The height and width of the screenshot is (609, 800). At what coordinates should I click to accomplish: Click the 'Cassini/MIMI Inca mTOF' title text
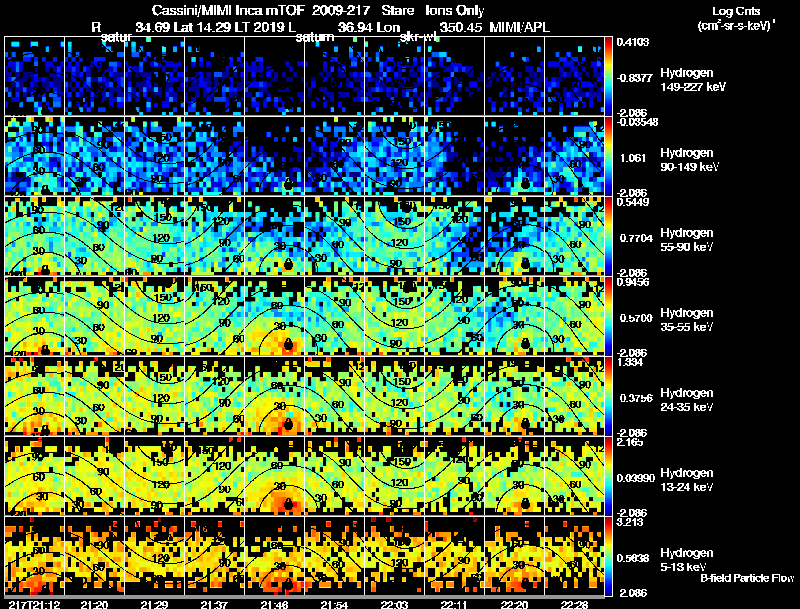tap(228, 11)
